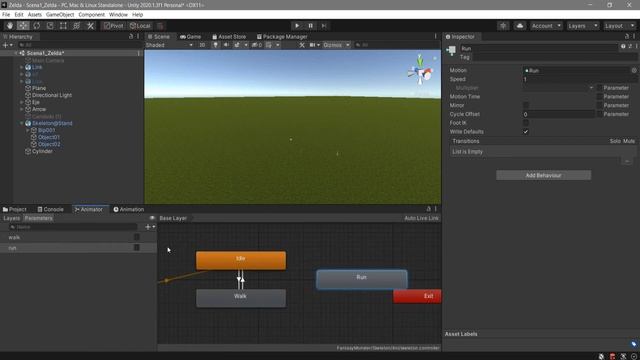The image size is (640, 360).
Task: Switch to the Animation tab
Action: point(129,209)
